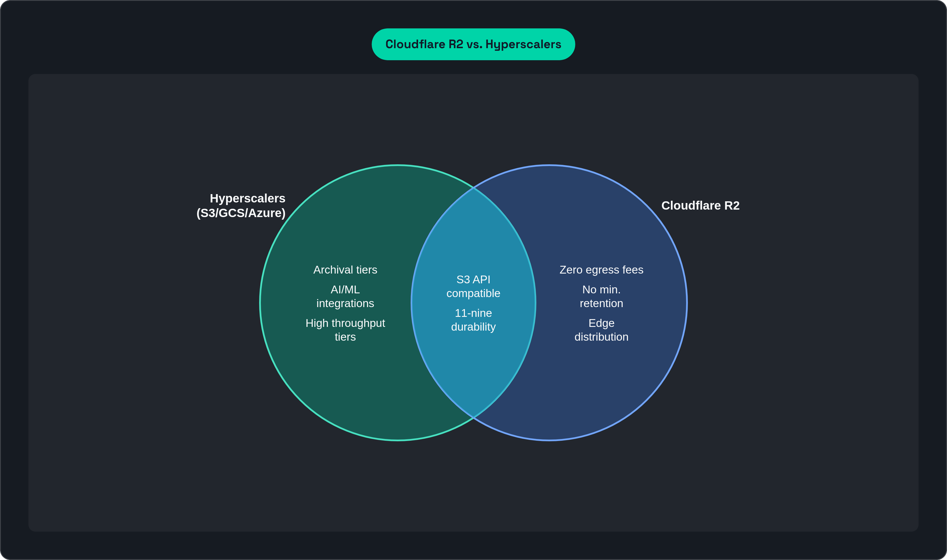Select the bold 'Cloudflare R2' circle heading
This screenshot has width=947, height=560.
[x=700, y=206]
